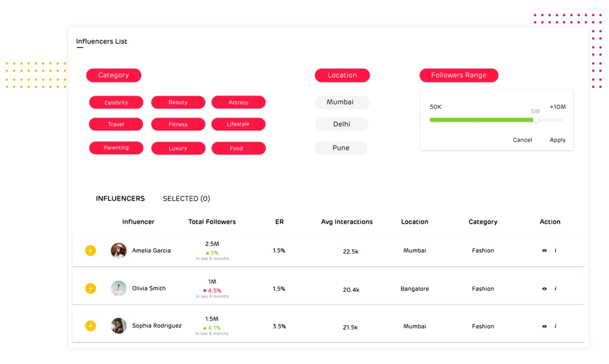The width and height of the screenshot is (609, 364).
Task: Open info icon for Olivia Smith
Action: (x=555, y=288)
